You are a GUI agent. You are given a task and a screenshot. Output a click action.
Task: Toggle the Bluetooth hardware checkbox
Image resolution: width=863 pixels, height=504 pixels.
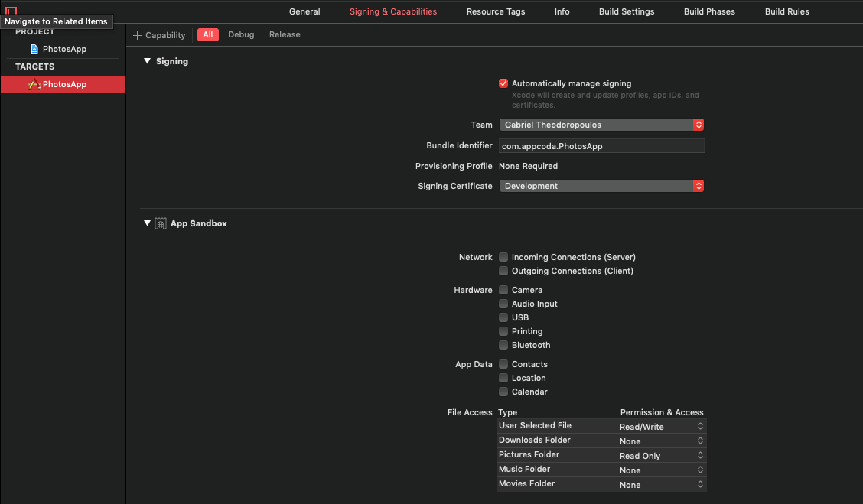(x=503, y=345)
